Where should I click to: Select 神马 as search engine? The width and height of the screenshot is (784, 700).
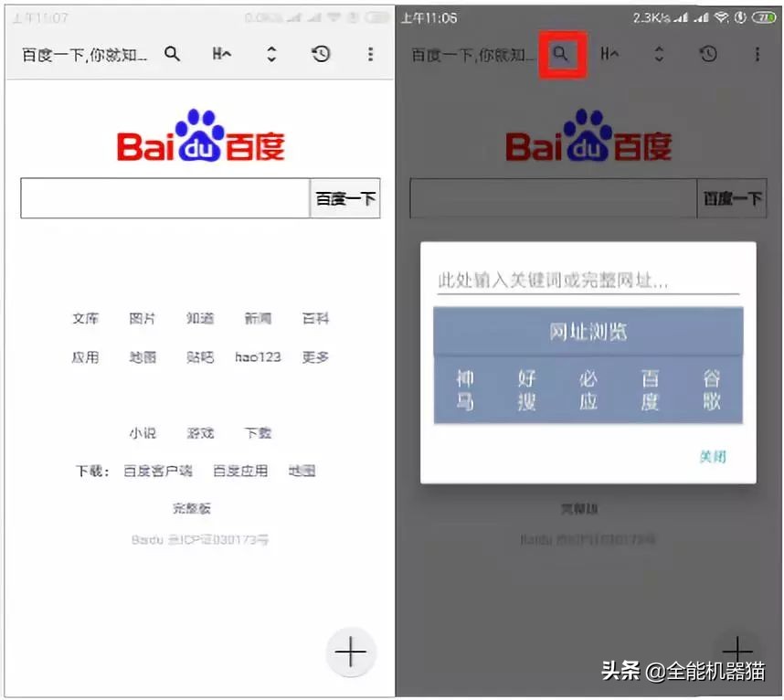click(464, 387)
